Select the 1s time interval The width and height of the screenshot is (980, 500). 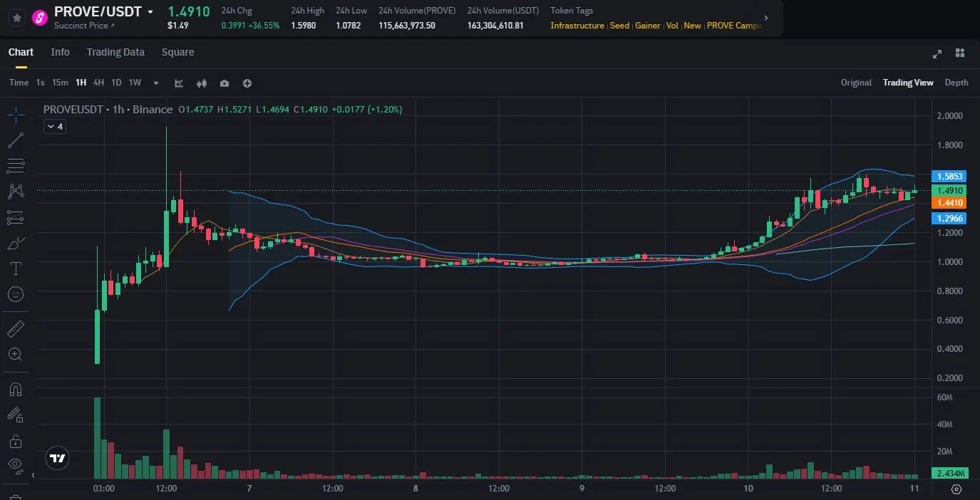tap(41, 83)
